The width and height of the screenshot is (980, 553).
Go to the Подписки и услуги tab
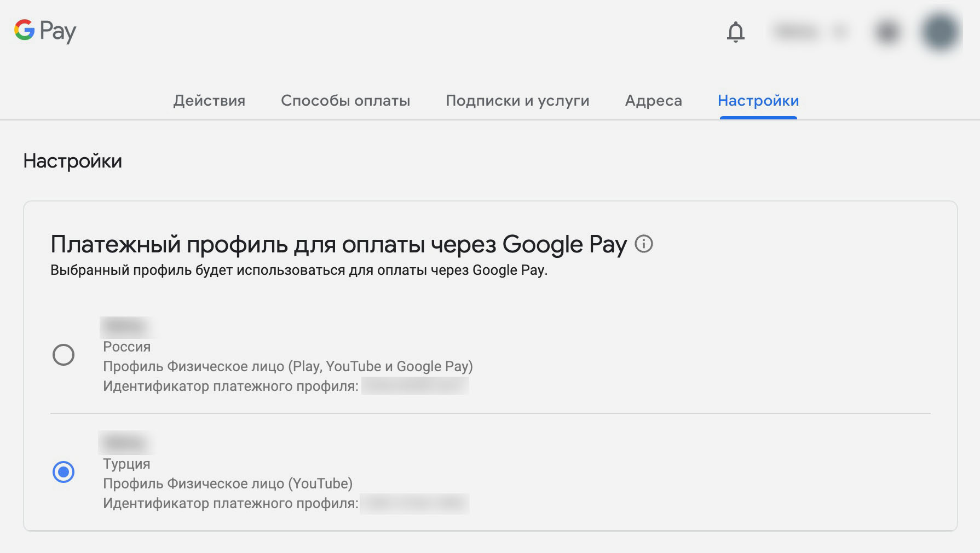pos(517,101)
